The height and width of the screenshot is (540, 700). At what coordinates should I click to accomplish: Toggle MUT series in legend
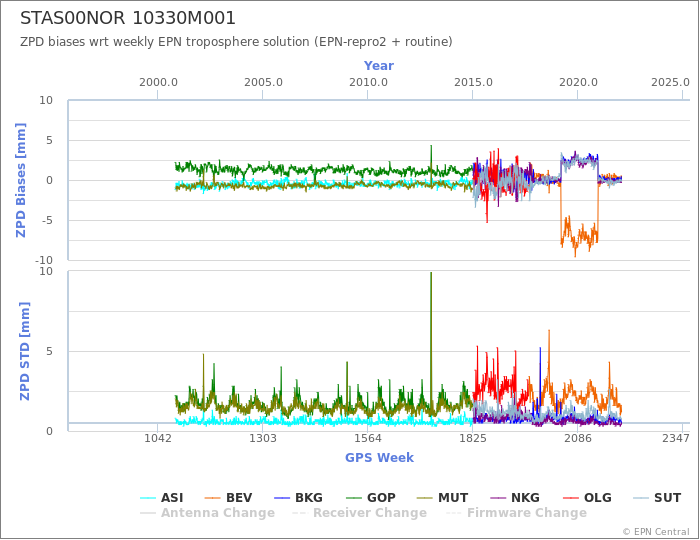click(x=442, y=498)
